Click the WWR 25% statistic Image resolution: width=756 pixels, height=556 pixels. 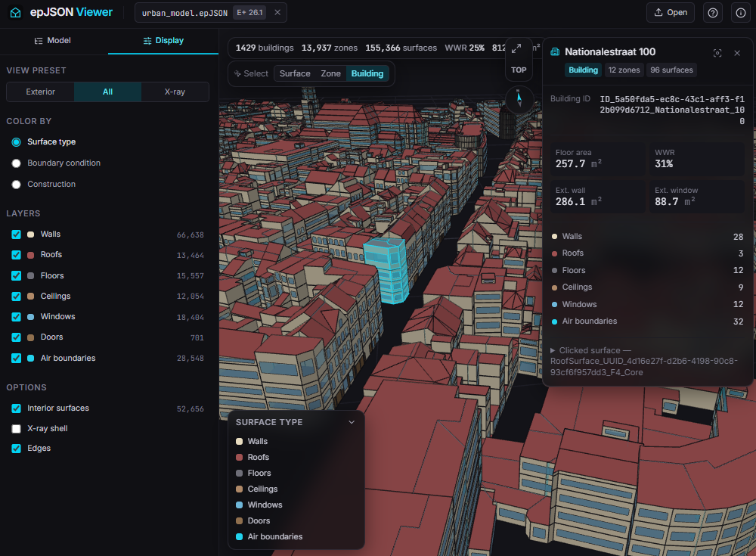[464, 48]
